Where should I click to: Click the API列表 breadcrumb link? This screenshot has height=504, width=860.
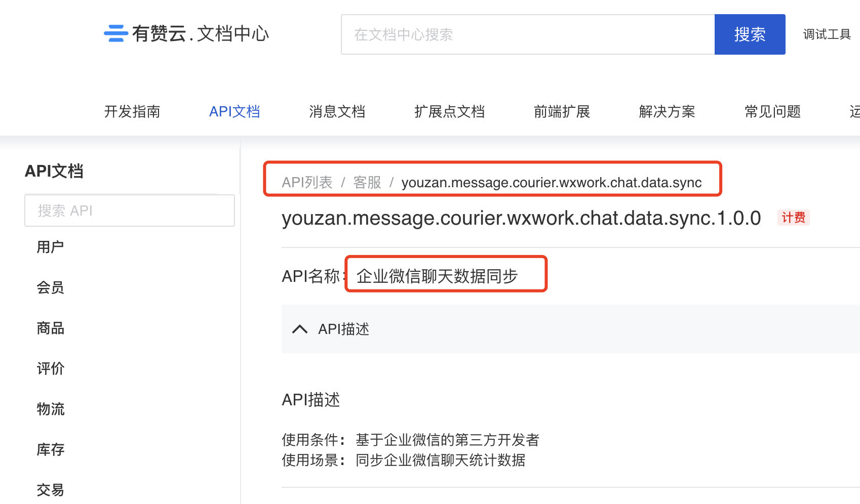coord(307,182)
